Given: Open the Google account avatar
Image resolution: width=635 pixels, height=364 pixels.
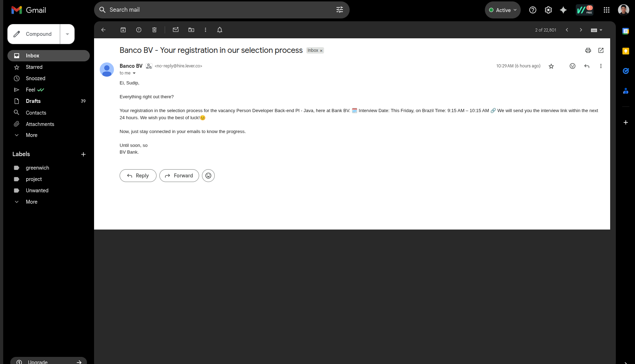Looking at the screenshot, I should 624,10.
